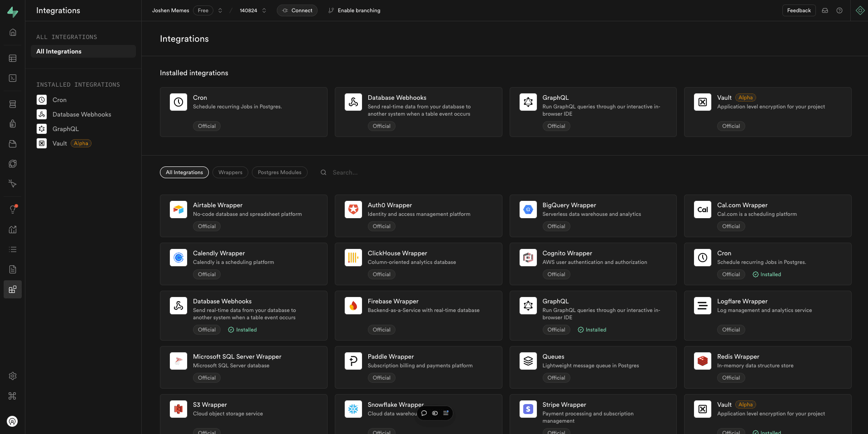Open the Auth0 Wrapper card
The image size is (868, 434).
tap(419, 216)
